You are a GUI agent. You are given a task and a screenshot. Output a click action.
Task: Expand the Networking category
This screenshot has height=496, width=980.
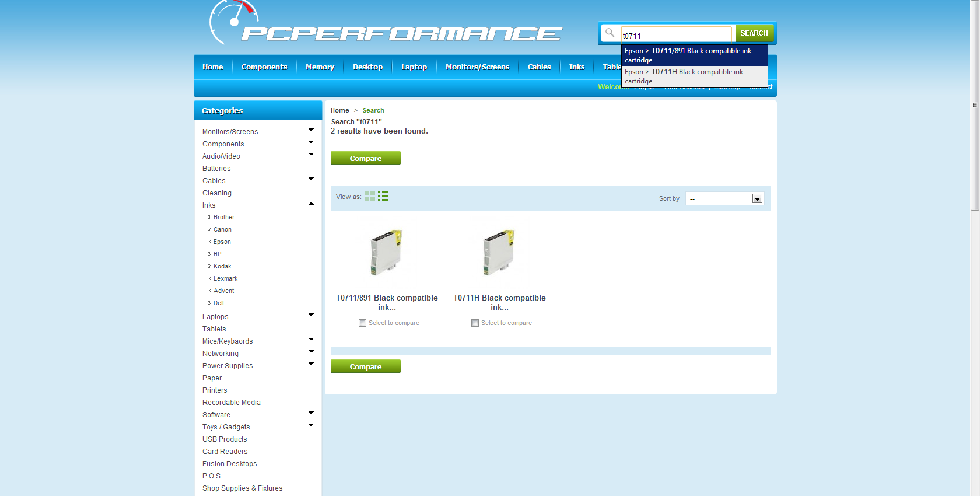click(x=311, y=352)
